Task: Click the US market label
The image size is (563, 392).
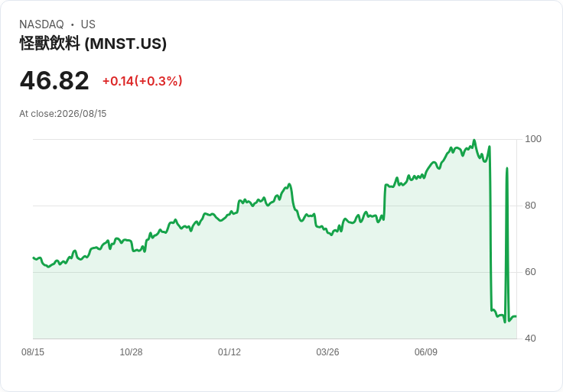Action: coord(88,24)
